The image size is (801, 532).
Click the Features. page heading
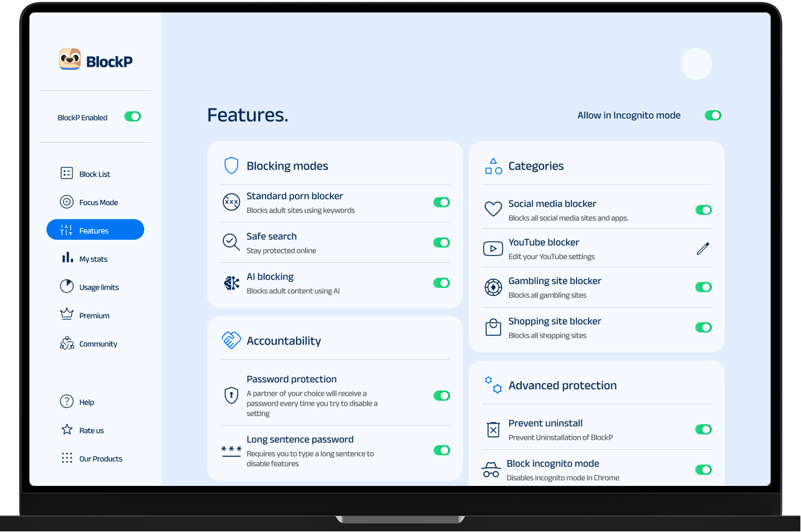[x=247, y=115]
